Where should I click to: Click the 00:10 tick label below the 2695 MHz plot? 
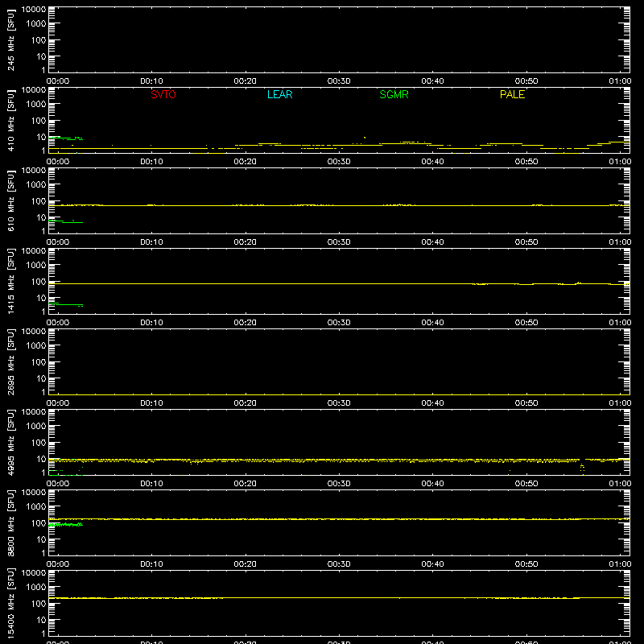151,403
